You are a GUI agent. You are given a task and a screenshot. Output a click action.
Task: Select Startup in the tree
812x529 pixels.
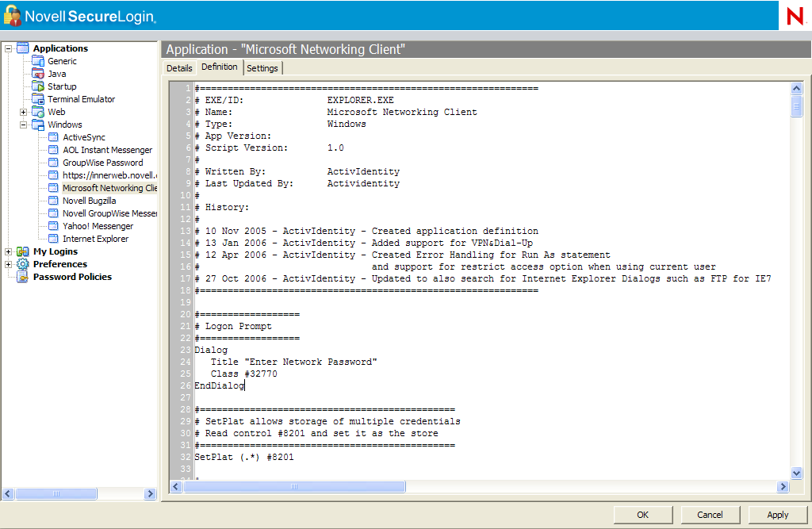62,86
